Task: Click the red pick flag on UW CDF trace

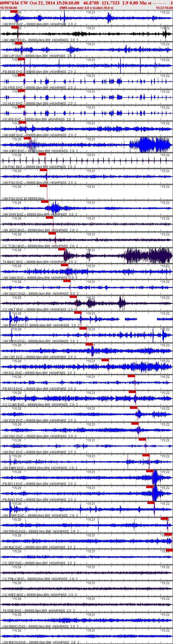Action: pyautogui.click(x=89, y=344)
